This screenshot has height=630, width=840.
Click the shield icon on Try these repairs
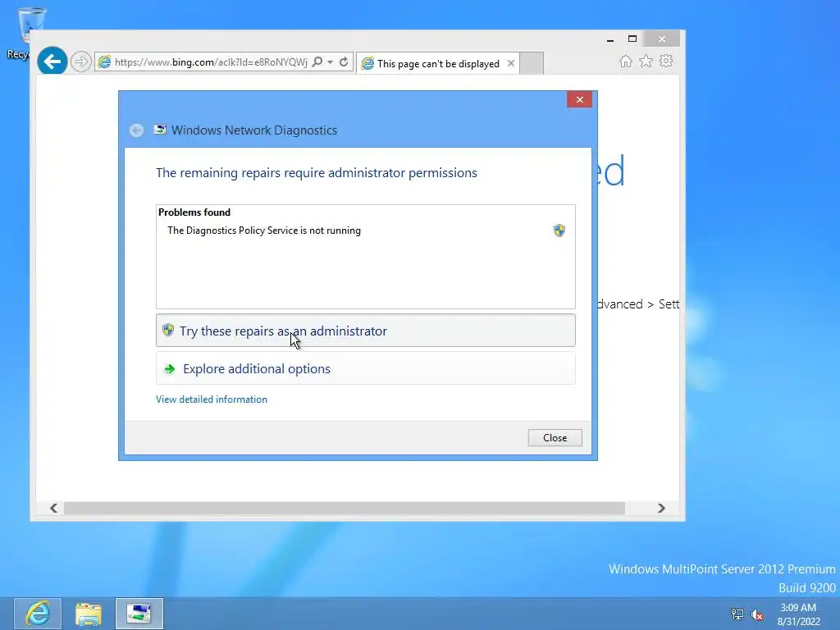coord(168,330)
